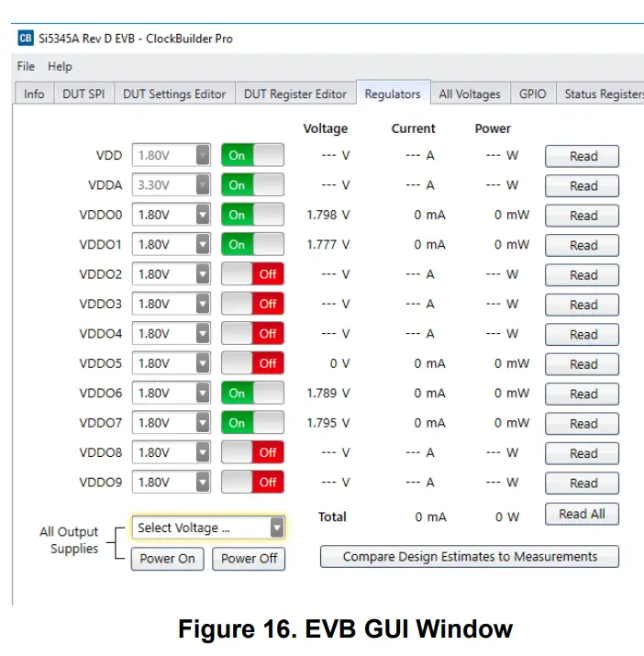Viewport: 644px width, 656px height.
Task: Click Read for the VDDO1 row
Action: 582,245
